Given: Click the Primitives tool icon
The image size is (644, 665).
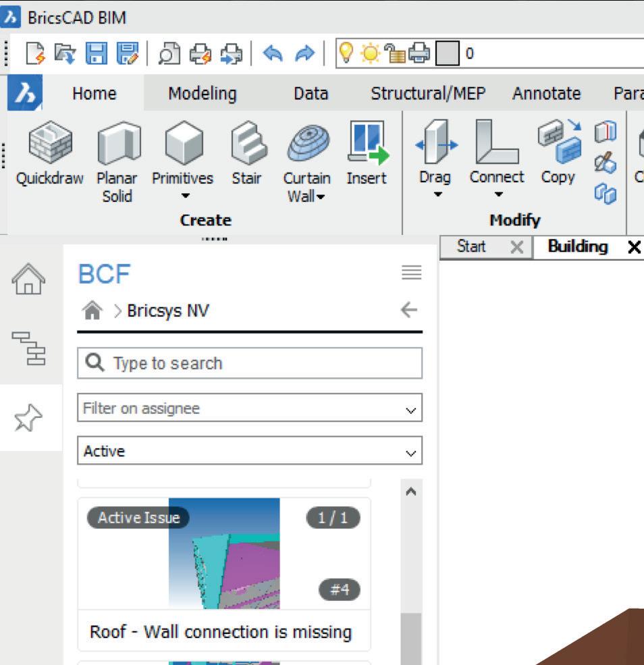Looking at the screenshot, I should click(184, 143).
